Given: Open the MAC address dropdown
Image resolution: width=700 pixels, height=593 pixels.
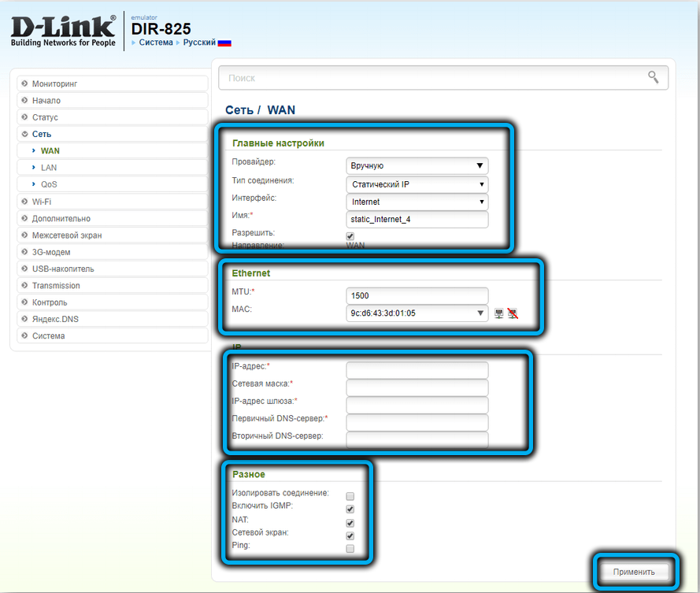Looking at the screenshot, I should [x=417, y=313].
